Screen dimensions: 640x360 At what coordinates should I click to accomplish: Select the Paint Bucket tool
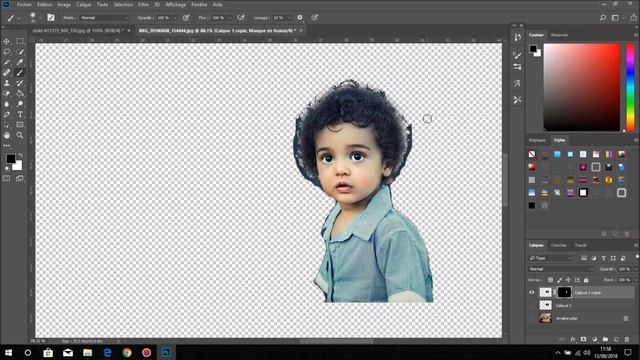coord(20,93)
